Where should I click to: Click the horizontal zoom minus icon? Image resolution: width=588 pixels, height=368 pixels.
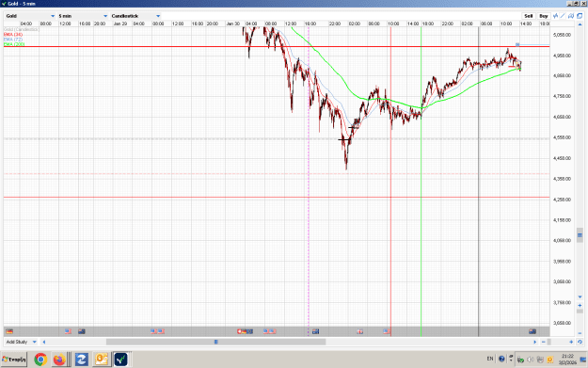pos(544,342)
